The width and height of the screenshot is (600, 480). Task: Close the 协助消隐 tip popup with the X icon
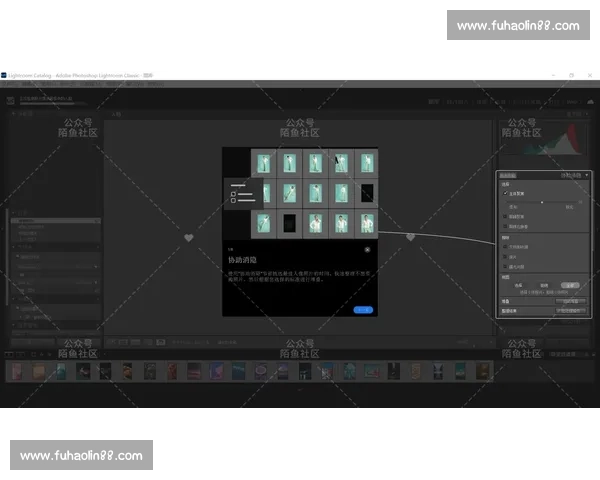pyautogui.click(x=367, y=249)
